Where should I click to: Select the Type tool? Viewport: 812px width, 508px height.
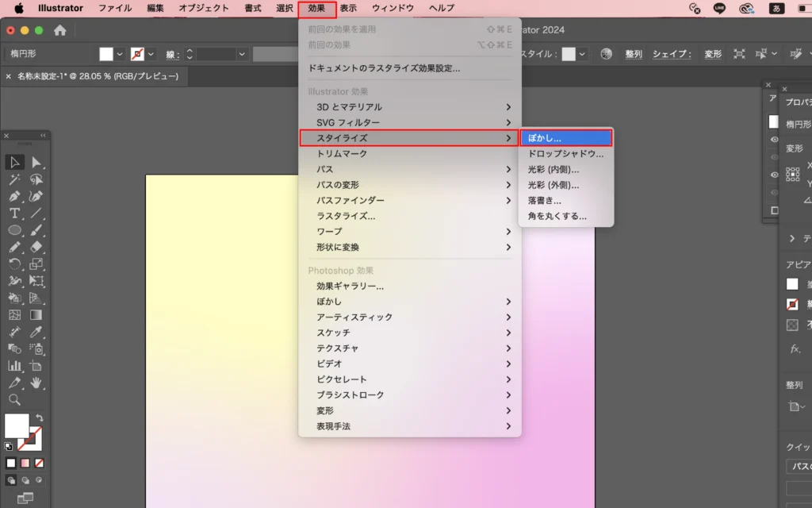15,213
